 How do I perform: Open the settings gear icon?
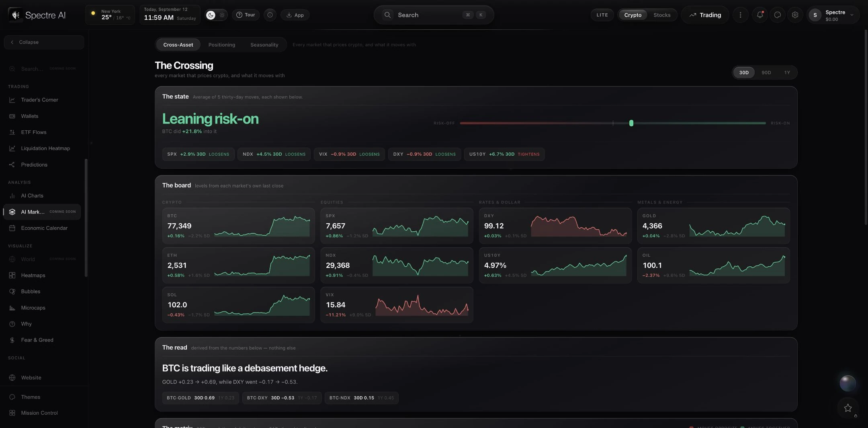pyautogui.click(x=795, y=15)
